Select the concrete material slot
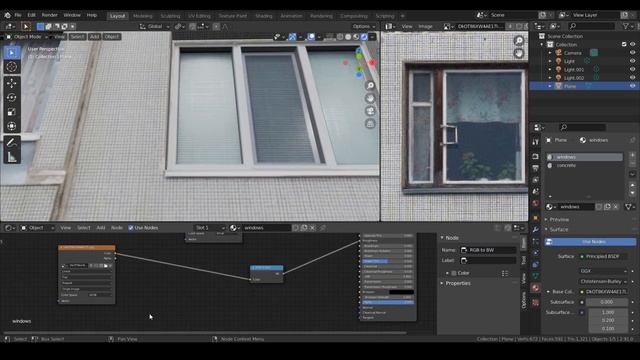Viewport: 640px width, 360px height. 584,165
